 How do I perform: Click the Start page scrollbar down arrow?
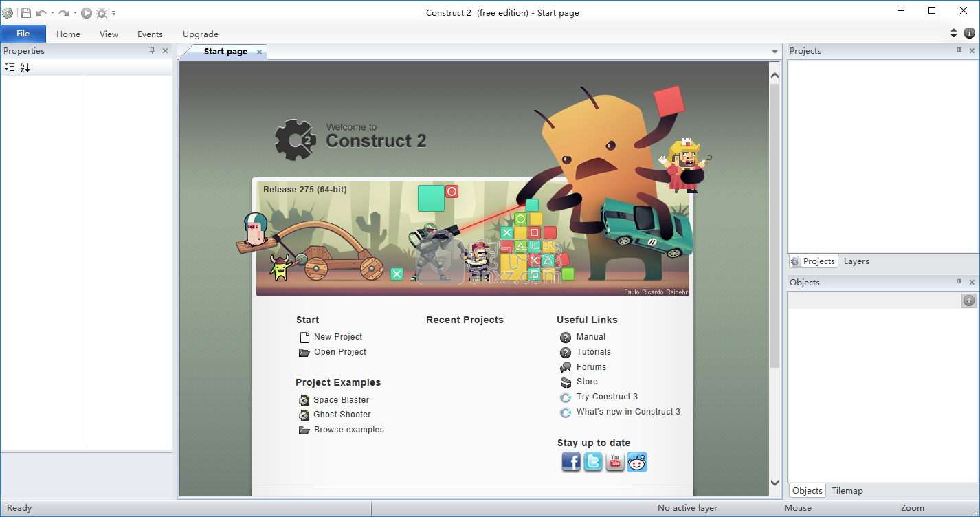point(775,483)
